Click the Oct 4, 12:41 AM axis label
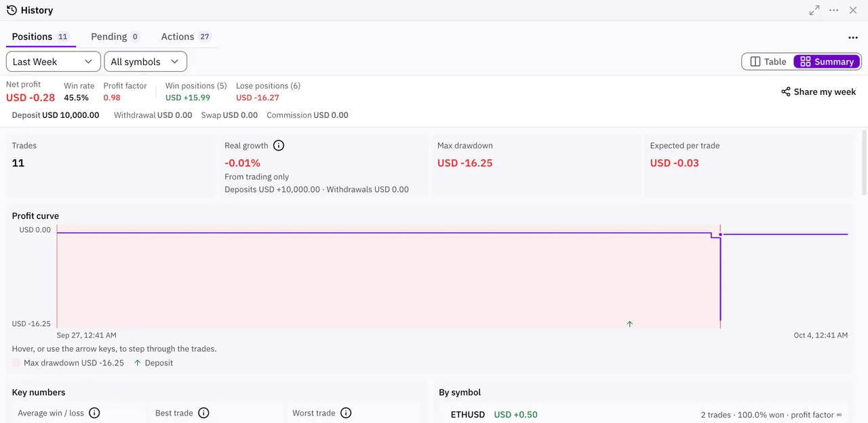The width and height of the screenshot is (868, 423). [x=821, y=335]
